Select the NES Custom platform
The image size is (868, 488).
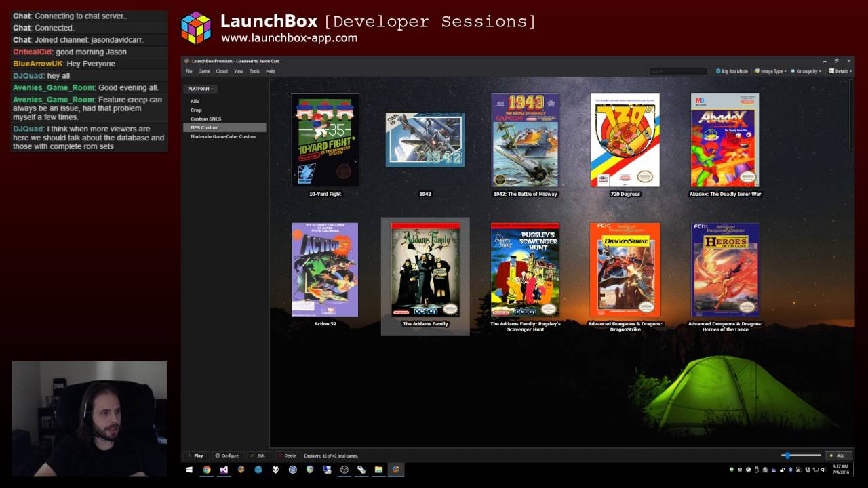(x=224, y=127)
